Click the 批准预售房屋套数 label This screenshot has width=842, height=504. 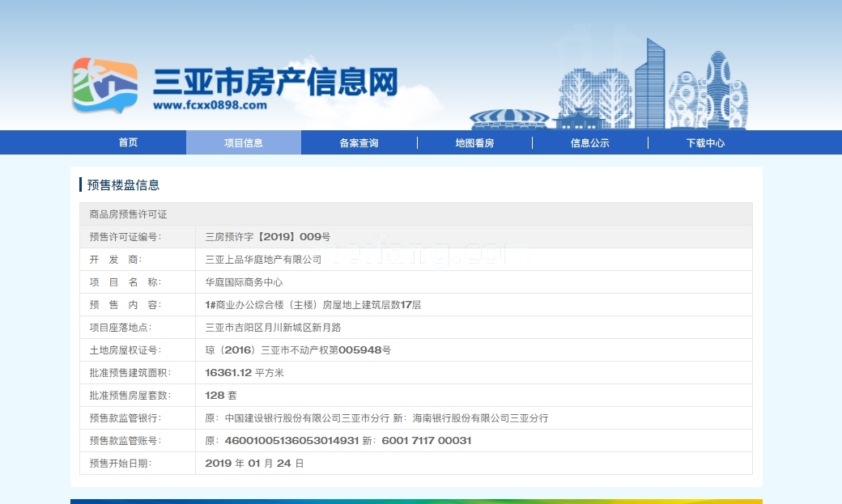tap(130, 396)
